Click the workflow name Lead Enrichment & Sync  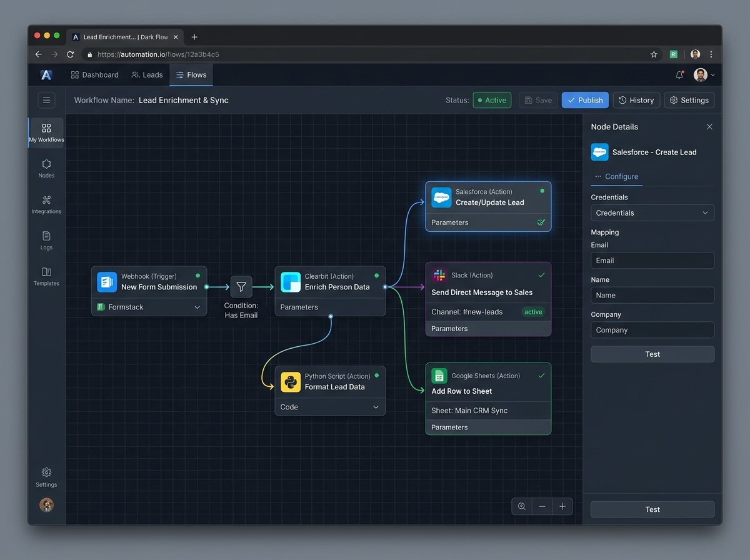(x=184, y=100)
